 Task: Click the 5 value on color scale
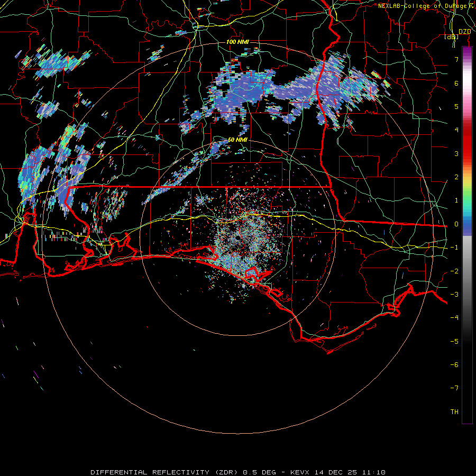click(456, 106)
